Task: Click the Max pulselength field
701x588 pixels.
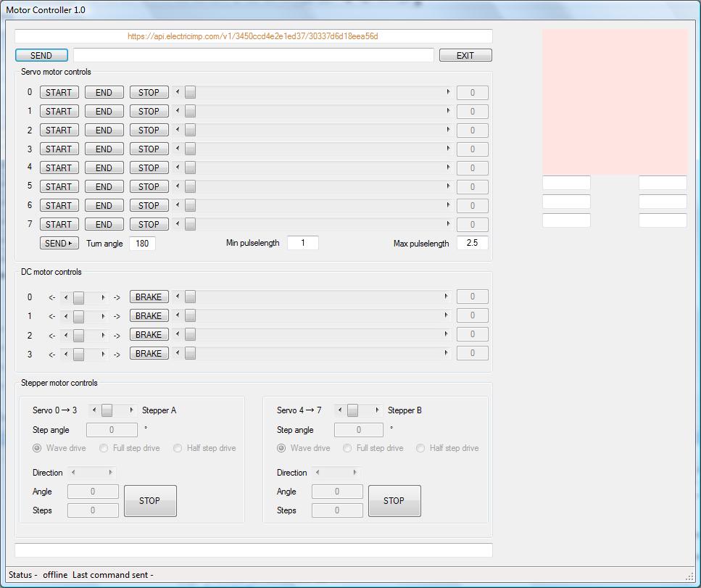Action: point(472,243)
